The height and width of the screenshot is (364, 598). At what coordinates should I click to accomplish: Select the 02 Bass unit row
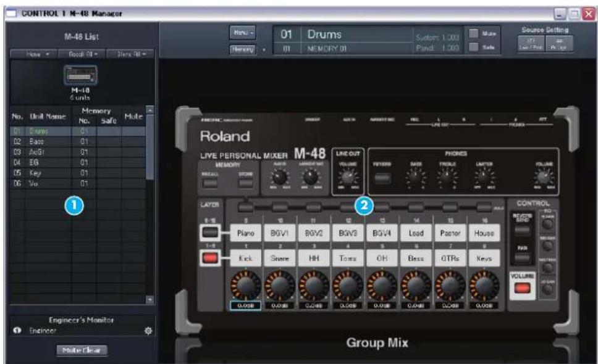click(x=78, y=141)
